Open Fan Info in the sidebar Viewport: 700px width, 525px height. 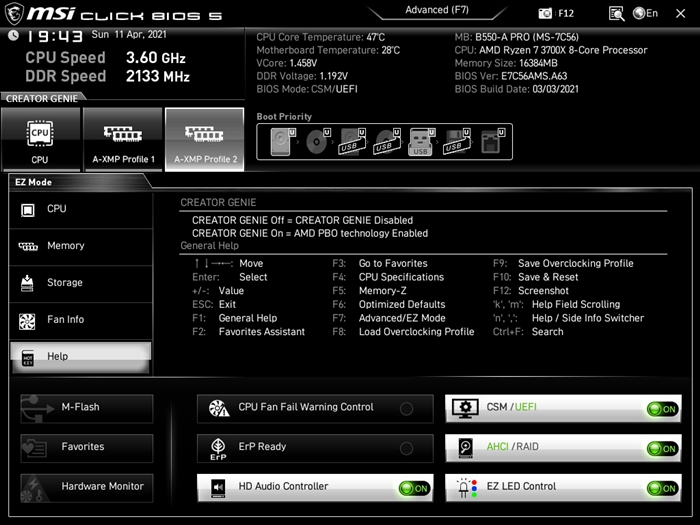click(81, 320)
